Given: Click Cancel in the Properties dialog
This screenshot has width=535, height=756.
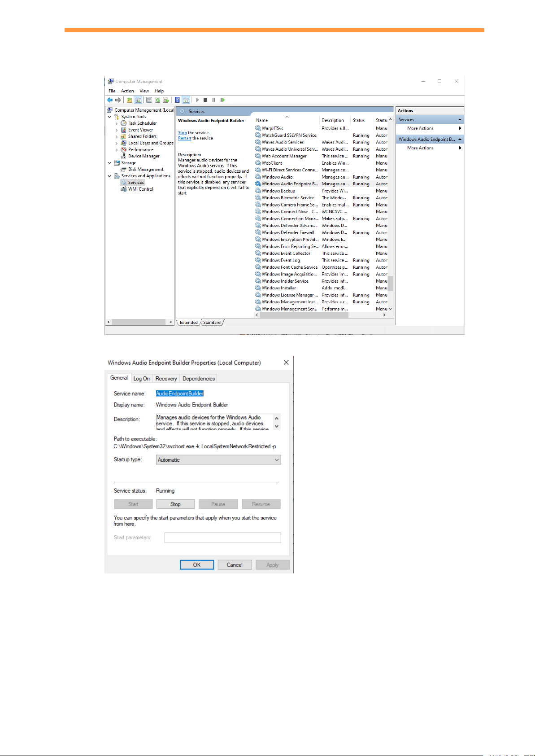Looking at the screenshot, I should tap(235, 565).
